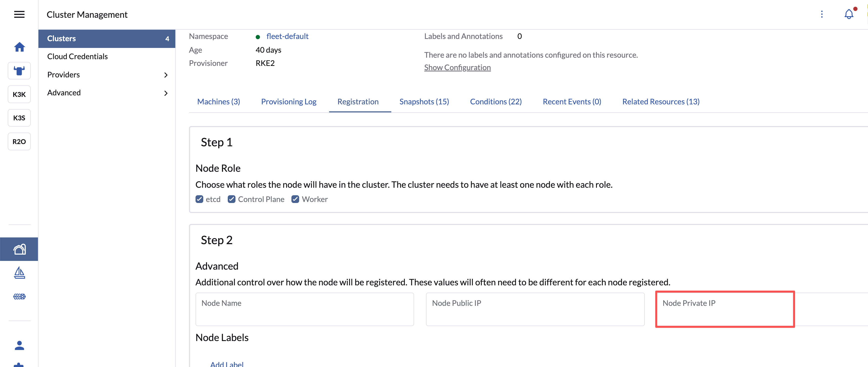Open the hamburger navigation menu
This screenshot has width=868, height=367.
19,14
